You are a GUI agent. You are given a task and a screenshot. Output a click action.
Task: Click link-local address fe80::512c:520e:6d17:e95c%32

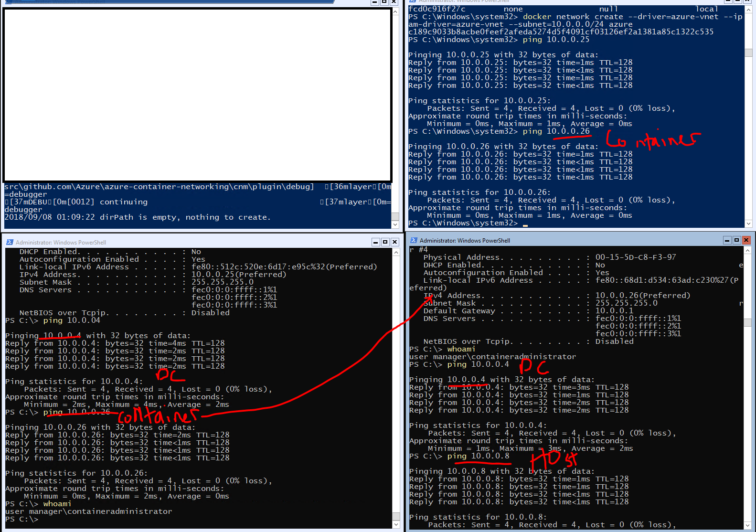284,267
